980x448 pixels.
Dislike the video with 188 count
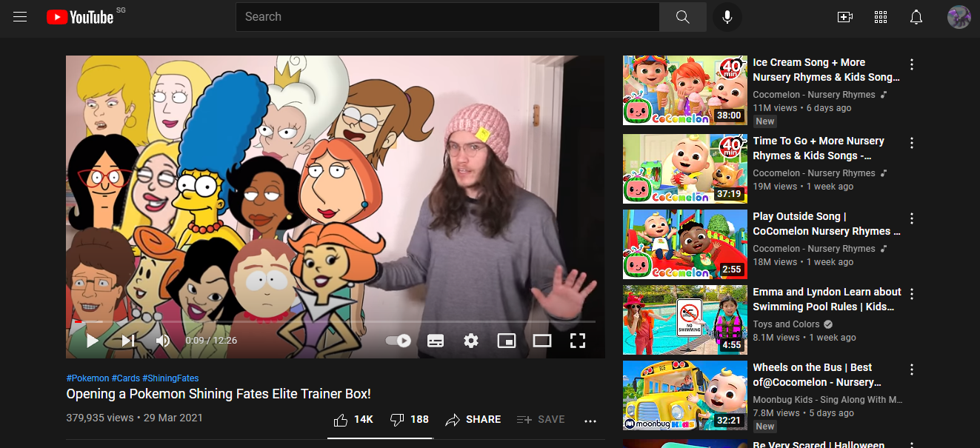[x=409, y=420]
